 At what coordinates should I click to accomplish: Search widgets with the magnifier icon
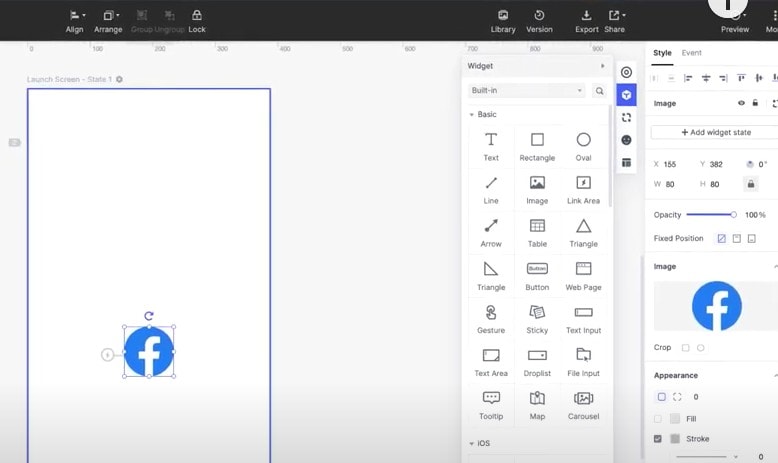coord(599,91)
